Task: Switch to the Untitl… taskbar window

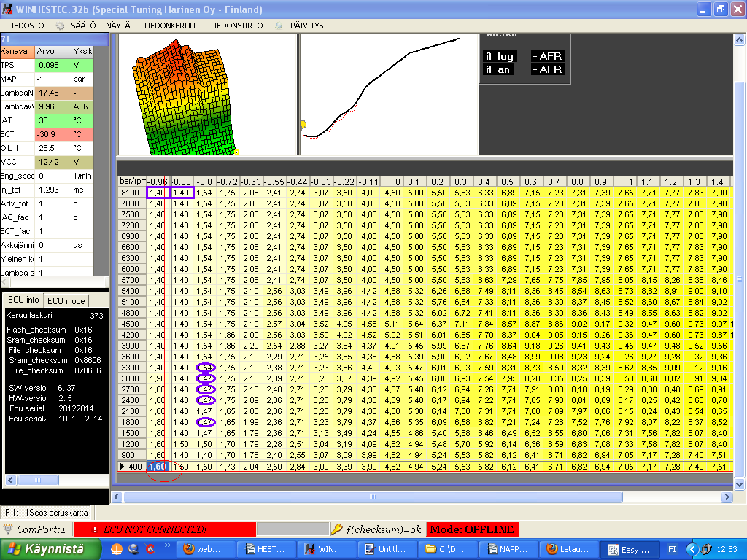Action: 387,549
